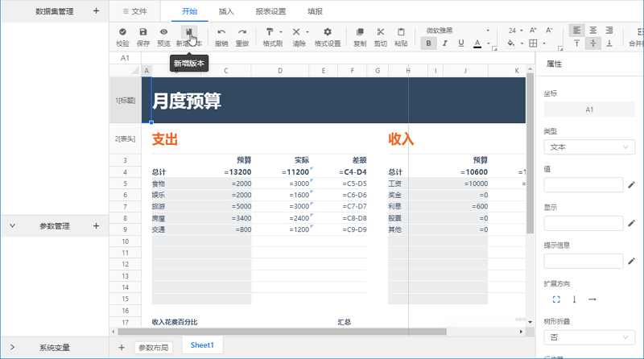Add a new sheet with plus
The image size is (644, 359).
click(122, 348)
